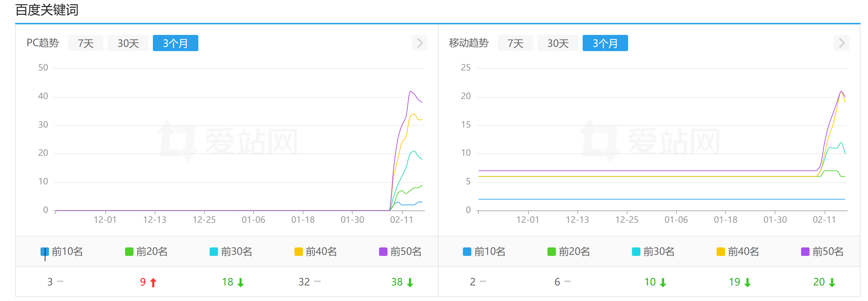This screenshot has width=868, height=301.
Task: Toggle the PC 前40名 yellow legend
Action: pyautogui.click(x=316, y=252)
